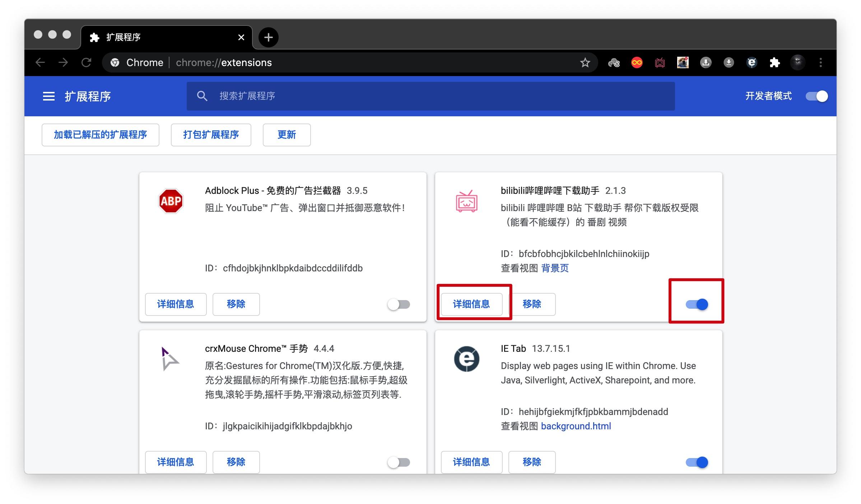The image size is (861, 504).
Task: Expand crxMouse Chrome extension details
Action: [176, 462]
